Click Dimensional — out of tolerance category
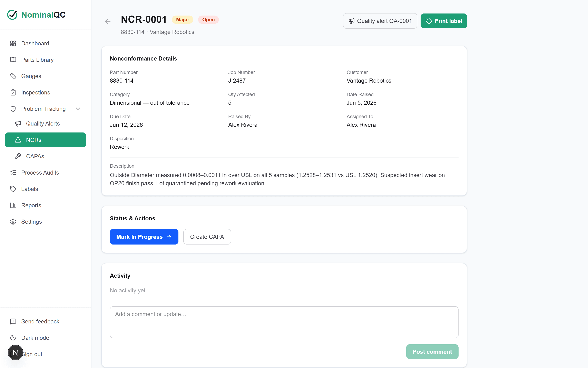The height and width of the screenshot is (368, 588). 150,103
